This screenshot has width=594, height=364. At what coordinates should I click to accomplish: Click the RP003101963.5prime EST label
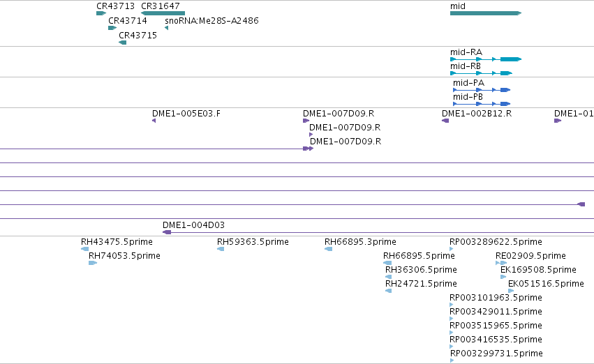(496, 298)
